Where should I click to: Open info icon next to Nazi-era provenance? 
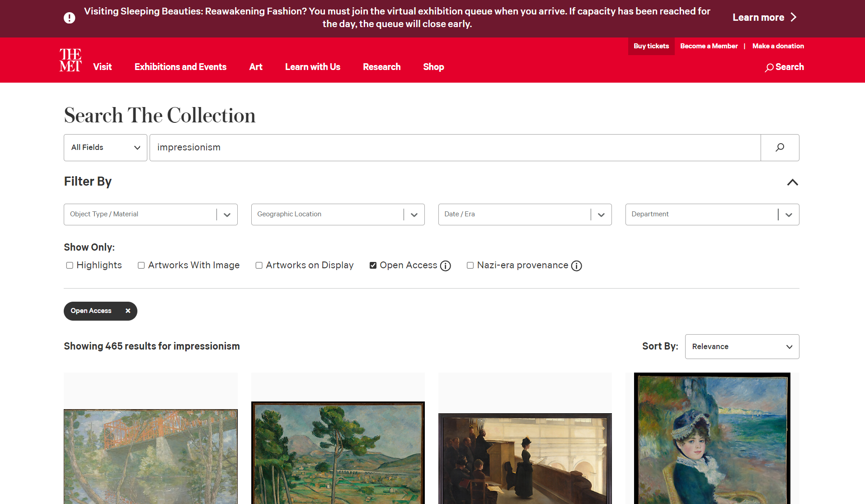(x=577, y=266)
